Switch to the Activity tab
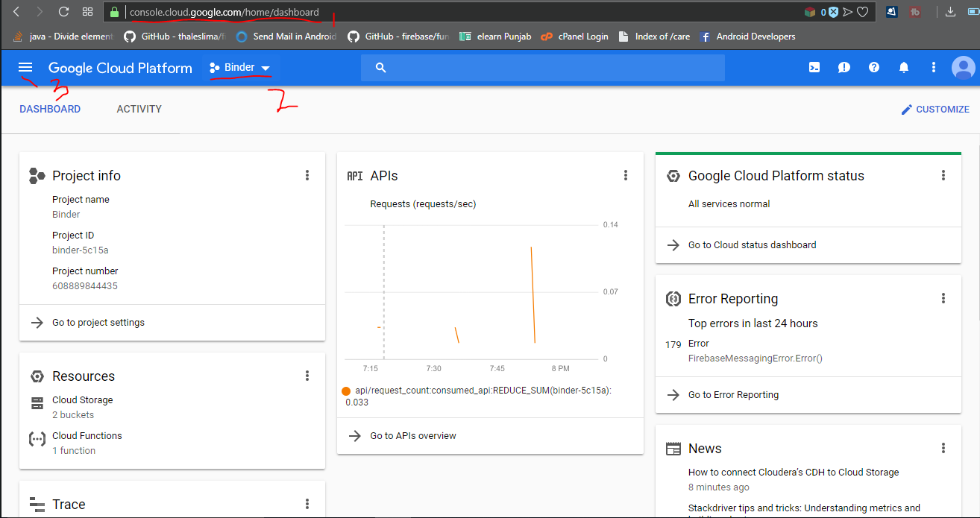This screenshot has width=980, height=518. (x=139, y=109)
